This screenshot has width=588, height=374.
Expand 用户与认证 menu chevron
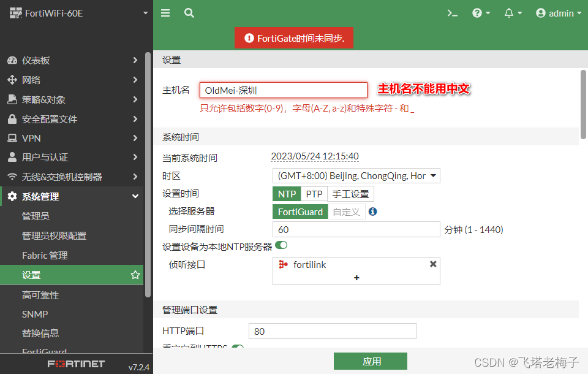click(x=135, y=157)
